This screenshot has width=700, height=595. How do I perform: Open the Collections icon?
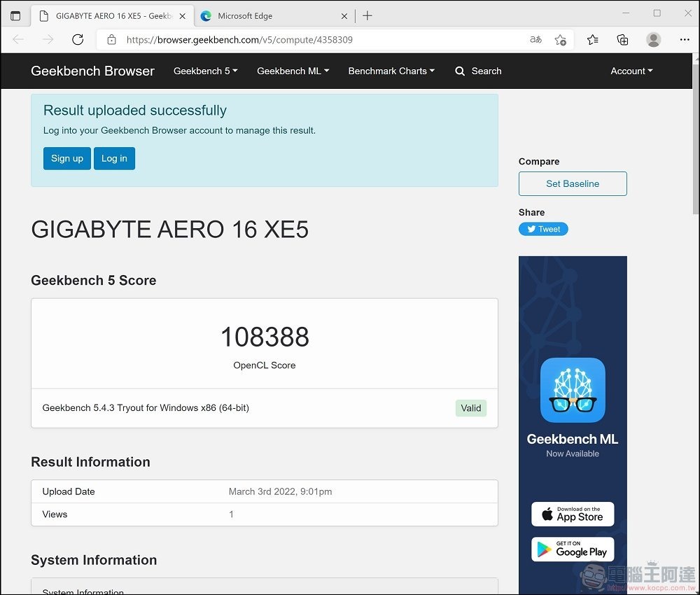tap(622, 40)
